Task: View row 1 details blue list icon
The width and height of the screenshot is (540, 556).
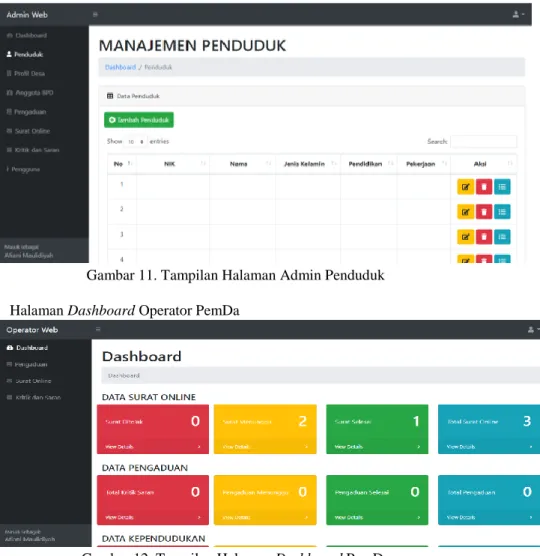Action: (x=502, y=187)
